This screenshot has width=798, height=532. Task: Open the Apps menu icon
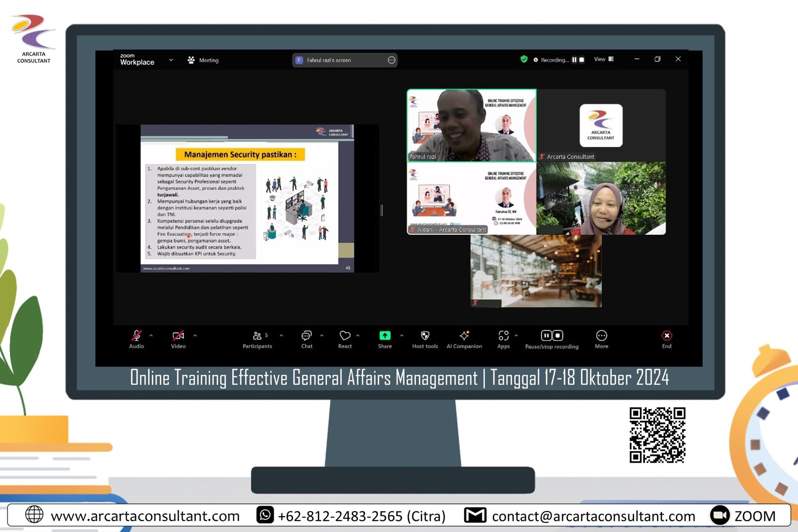[x=503, y=336]
